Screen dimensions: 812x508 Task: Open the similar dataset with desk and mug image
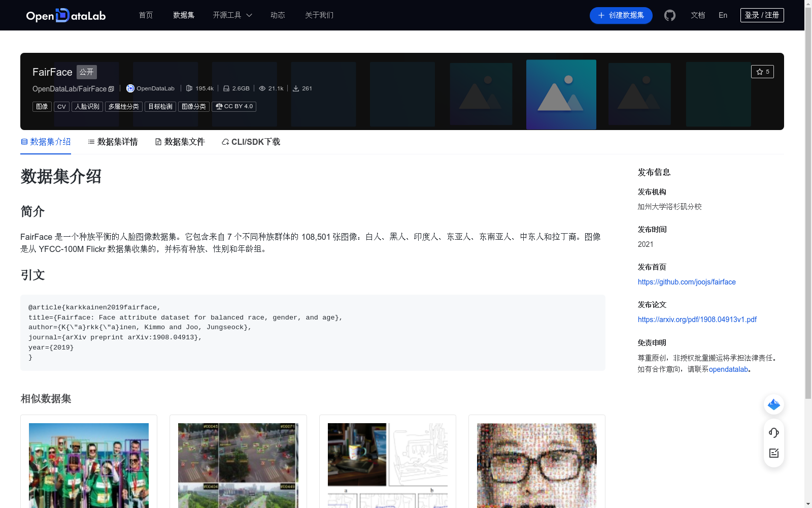(x=388, y=465)
